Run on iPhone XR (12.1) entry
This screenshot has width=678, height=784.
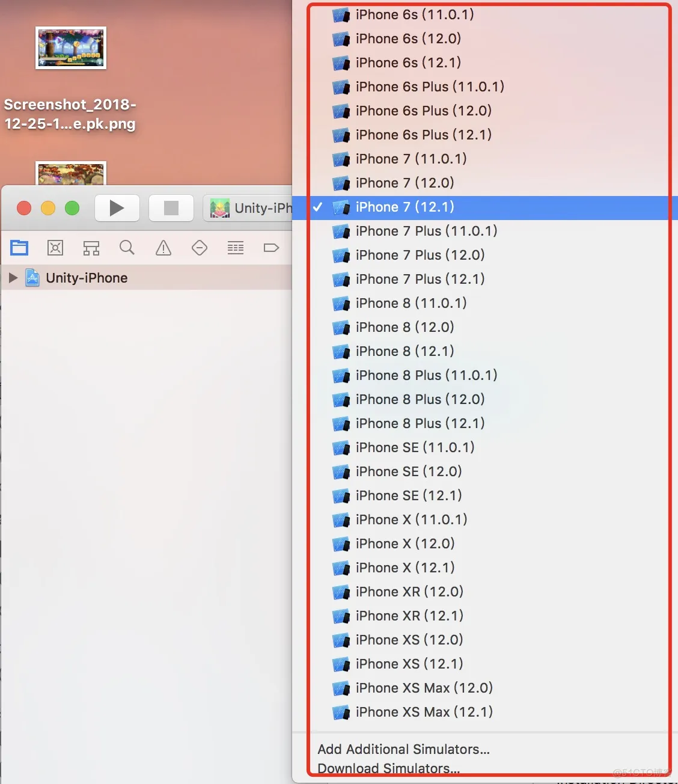tap(485, 616)
